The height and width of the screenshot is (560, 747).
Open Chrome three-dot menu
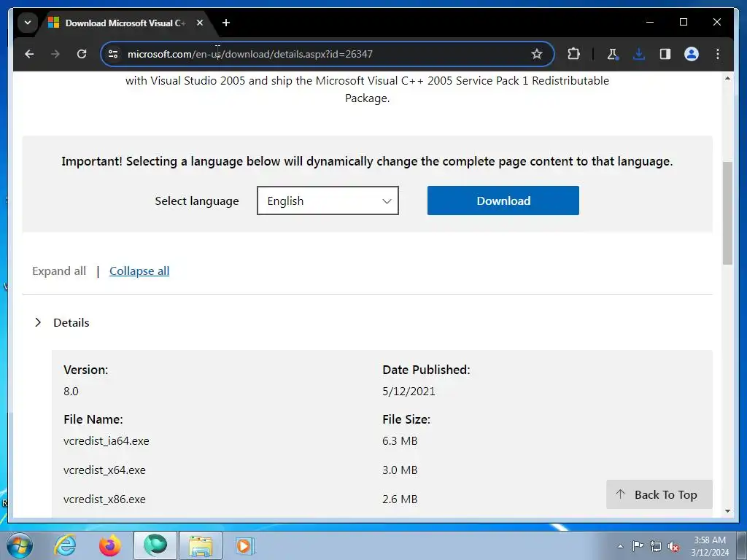click(718, 54)
